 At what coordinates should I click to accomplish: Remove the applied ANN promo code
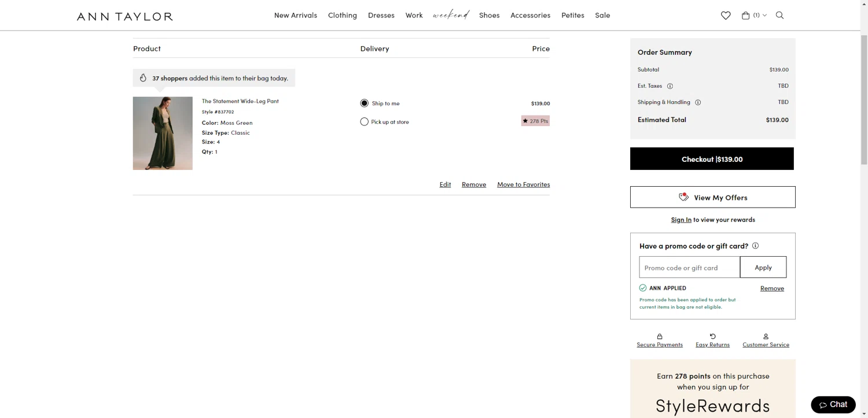pos(772,288)
